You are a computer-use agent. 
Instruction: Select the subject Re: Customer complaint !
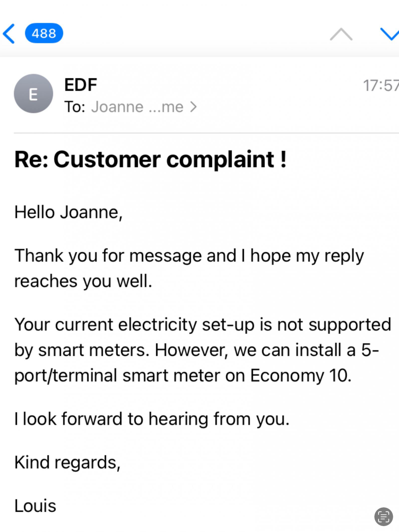150,159
